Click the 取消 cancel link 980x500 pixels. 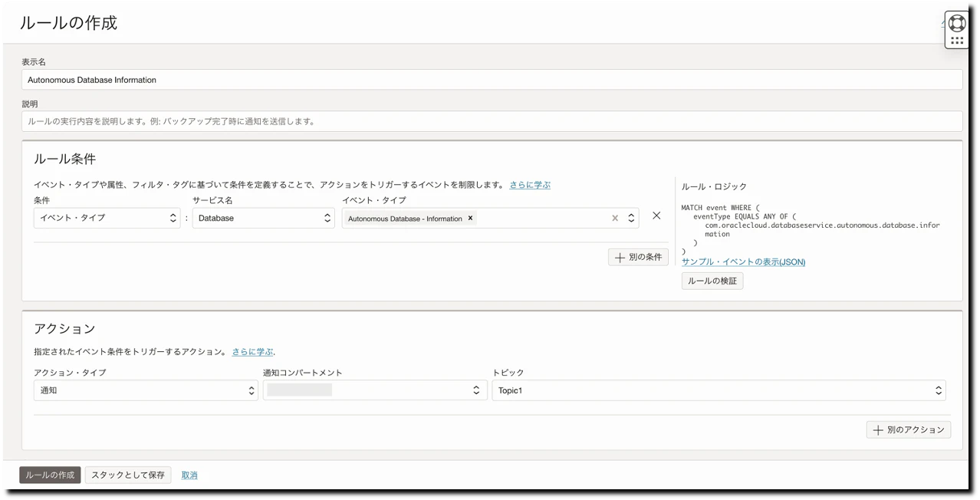(x=189, y=475)
